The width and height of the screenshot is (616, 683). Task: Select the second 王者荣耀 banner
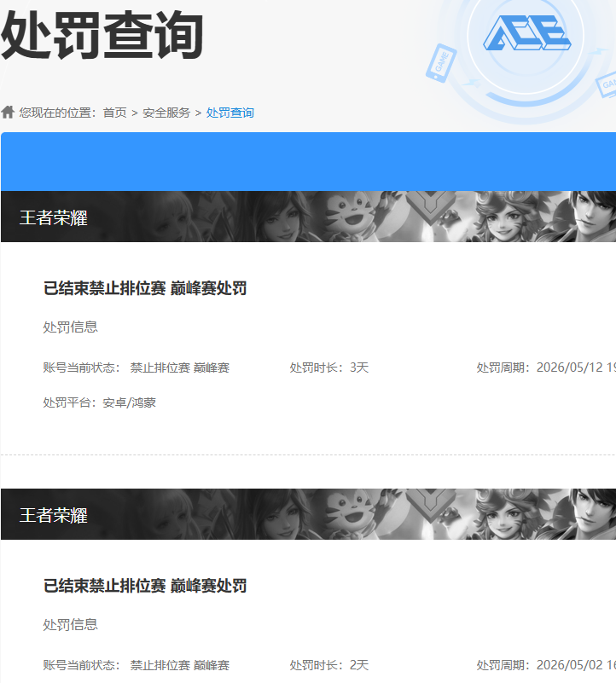(308, 514)
